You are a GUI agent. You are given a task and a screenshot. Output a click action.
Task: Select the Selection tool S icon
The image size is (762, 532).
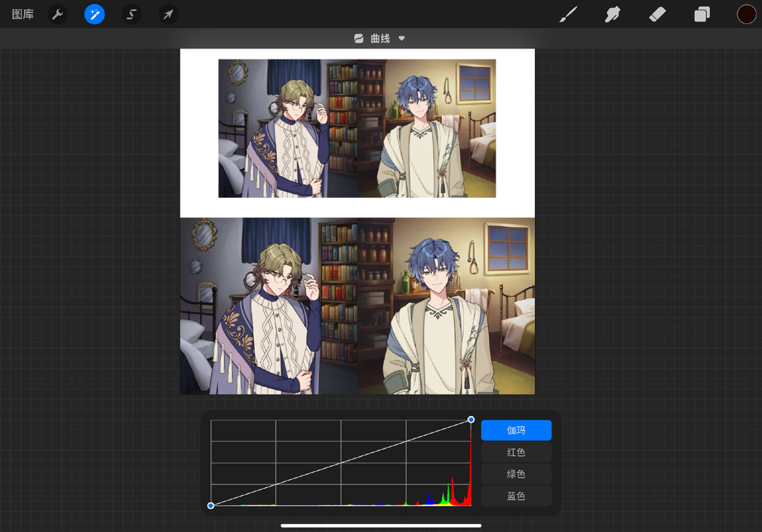point(132,14)
